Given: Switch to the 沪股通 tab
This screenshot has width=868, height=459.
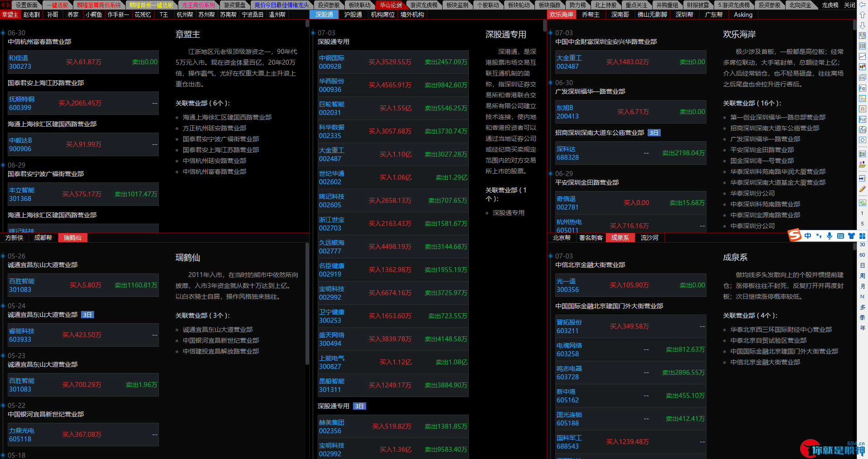Looking at the screenshot, I should (353, 14).
